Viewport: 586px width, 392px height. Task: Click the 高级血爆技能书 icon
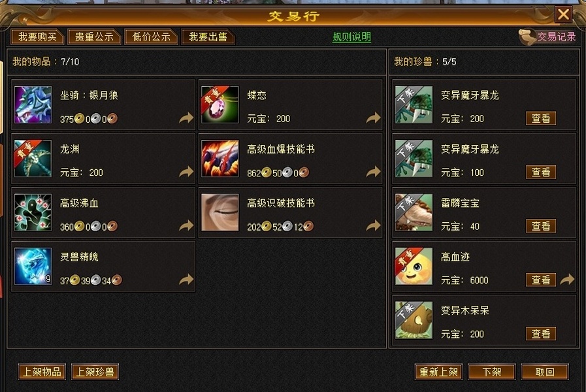tap(220, 159)
